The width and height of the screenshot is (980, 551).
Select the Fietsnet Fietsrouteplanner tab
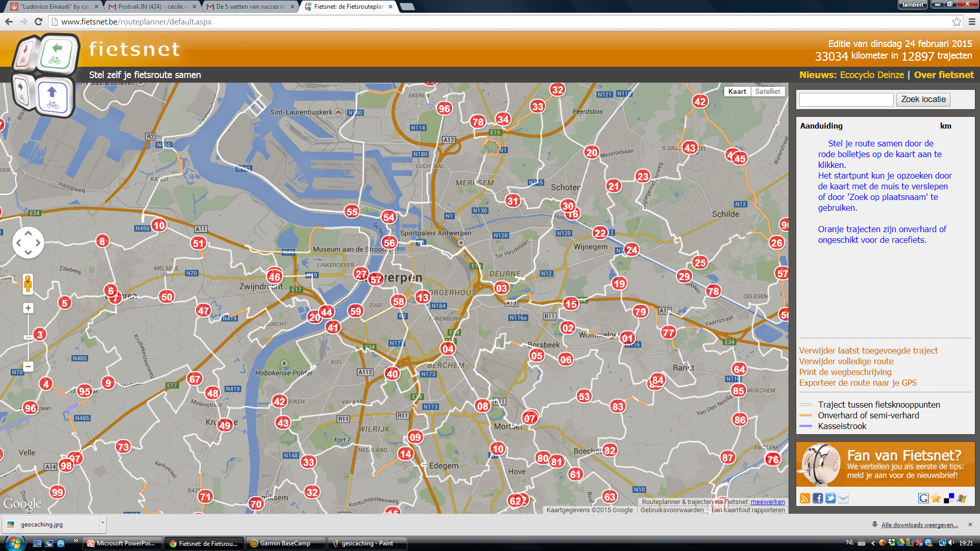coord(348,7)
